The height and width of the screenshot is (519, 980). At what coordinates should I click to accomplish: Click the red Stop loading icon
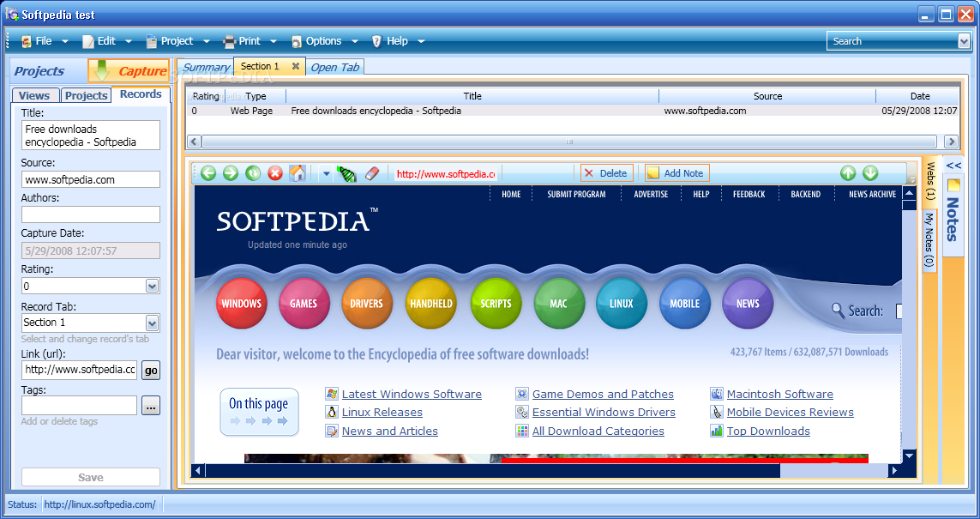click(x=275, y=173)
